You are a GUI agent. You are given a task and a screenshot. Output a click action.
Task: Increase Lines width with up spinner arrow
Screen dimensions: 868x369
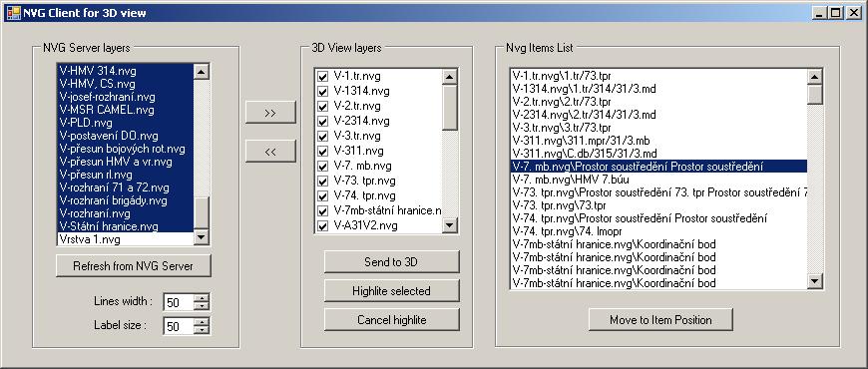click(x=203, y=298)
